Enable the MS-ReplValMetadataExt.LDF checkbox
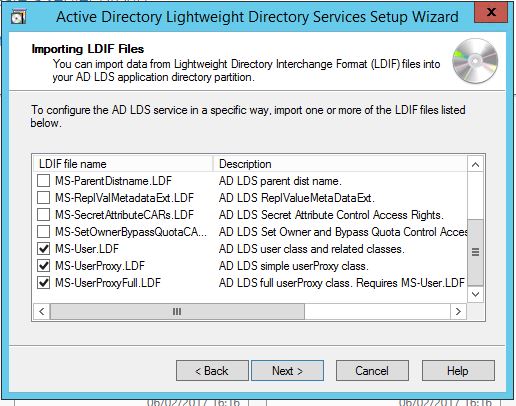The height and width of the screenshot is (406, 516). [43, 198]
